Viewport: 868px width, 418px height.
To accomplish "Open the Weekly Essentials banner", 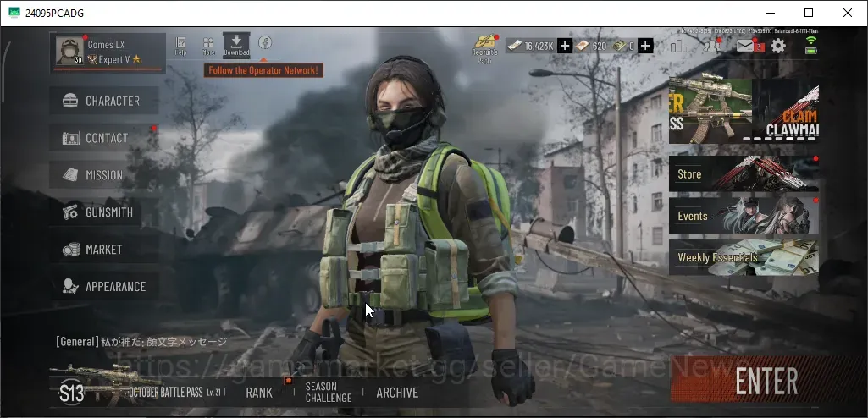I will tap(744, 257).
